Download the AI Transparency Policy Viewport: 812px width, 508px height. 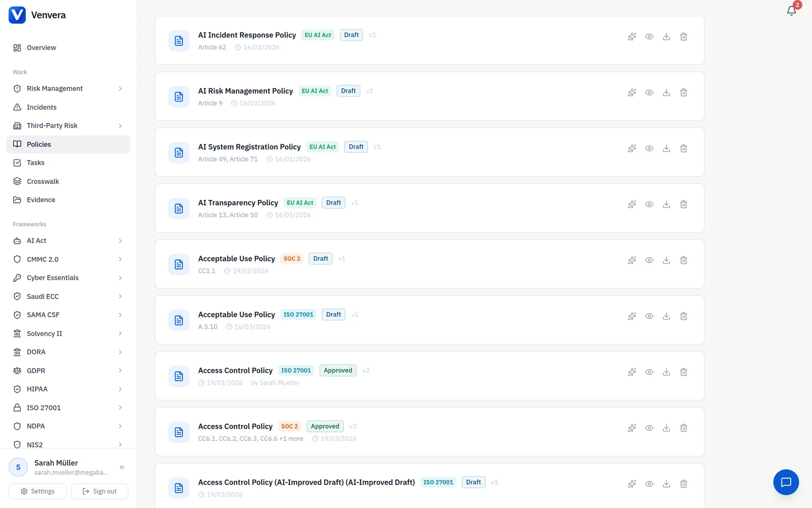point(666,204)
